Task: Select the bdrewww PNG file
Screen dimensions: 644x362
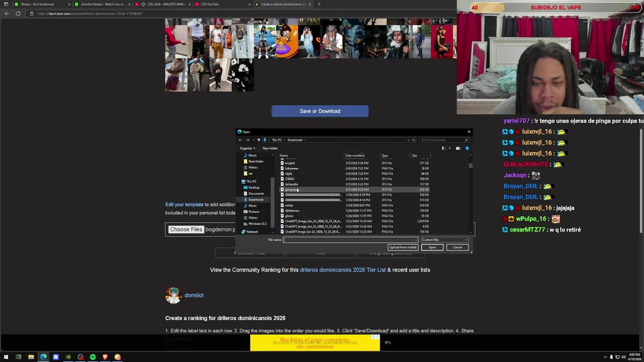Action: [x=291, y=168]
